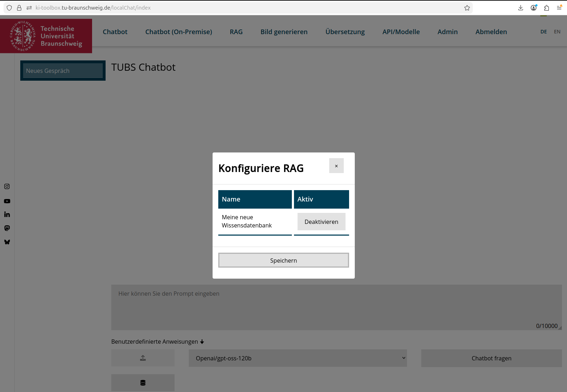The height and width of the screenshot is (392, 567).
Task: Close the Konfiguriere RAG dialog
Action: point(336,166)
